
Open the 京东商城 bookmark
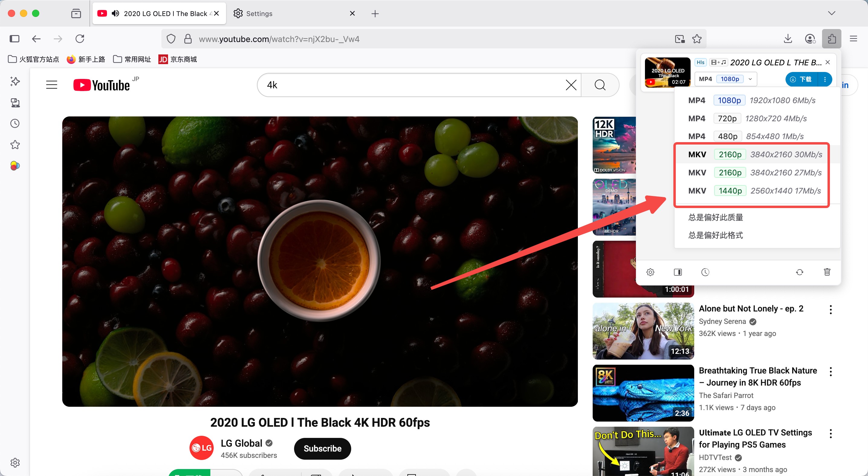pos(178,59)
